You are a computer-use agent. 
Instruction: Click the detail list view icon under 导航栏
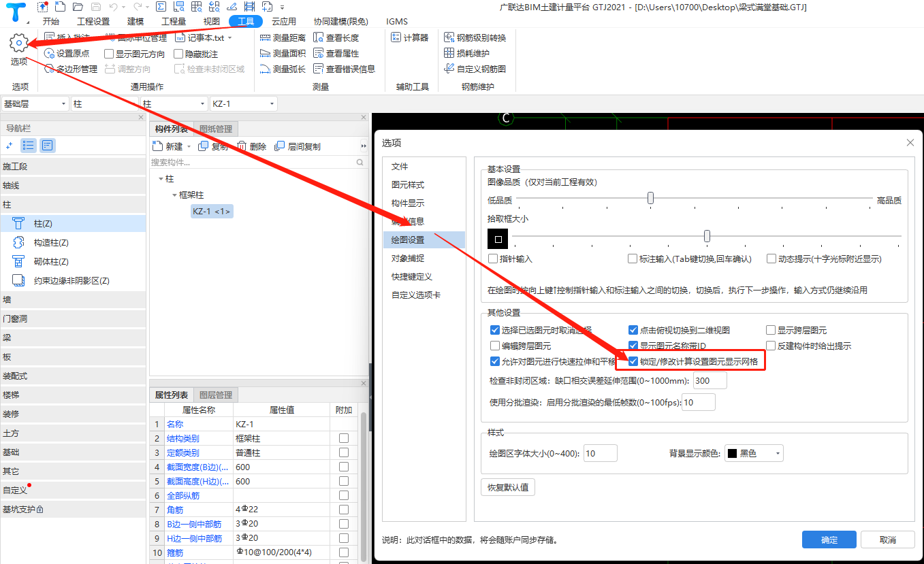[47, 145]
